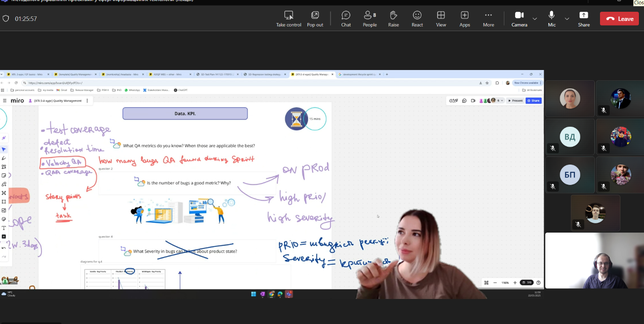Click the miro logo
The height and width of the screenshot is (324, 644).
17,101
